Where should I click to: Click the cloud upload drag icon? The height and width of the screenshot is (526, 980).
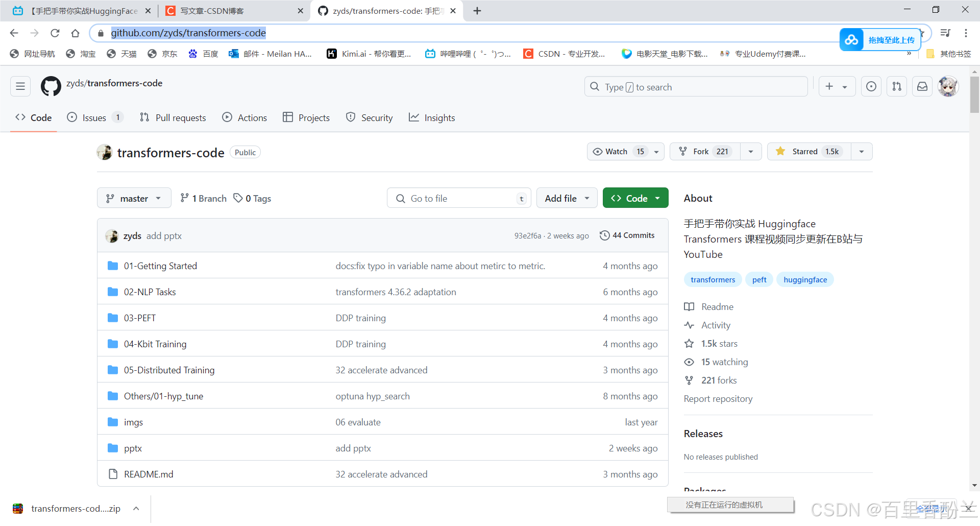click(851, 40)
